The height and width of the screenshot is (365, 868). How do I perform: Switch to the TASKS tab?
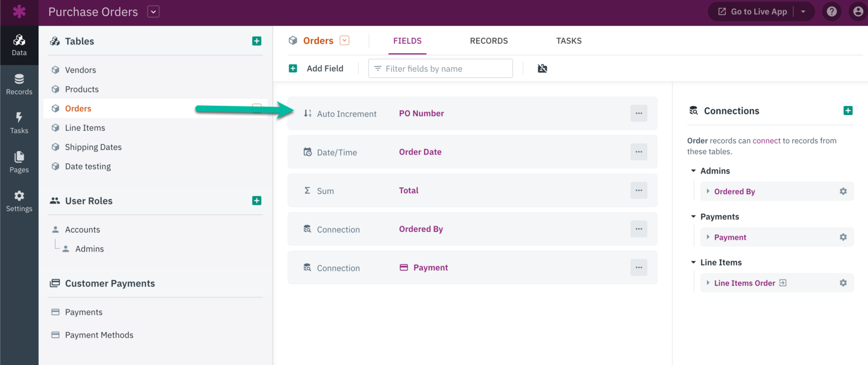(569, 40)
